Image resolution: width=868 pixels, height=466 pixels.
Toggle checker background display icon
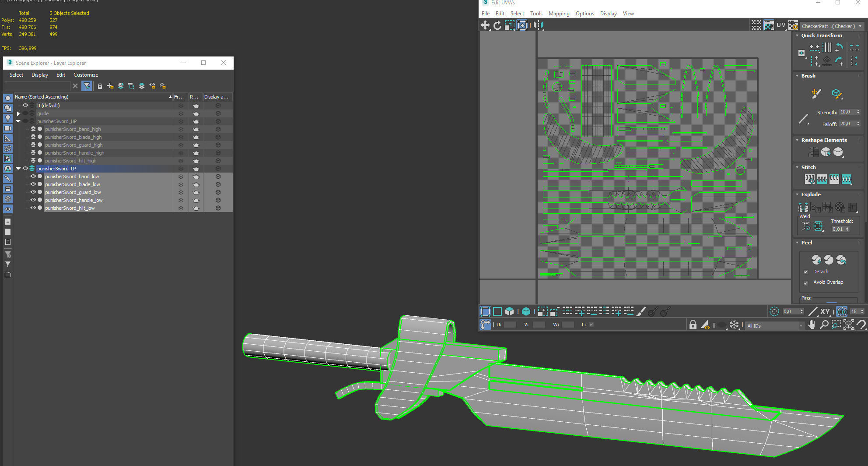point(769,25)
